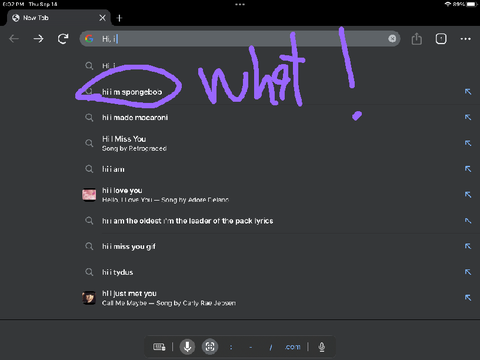
Task: Open the tab switcher icon
Action: click(441, 39)
